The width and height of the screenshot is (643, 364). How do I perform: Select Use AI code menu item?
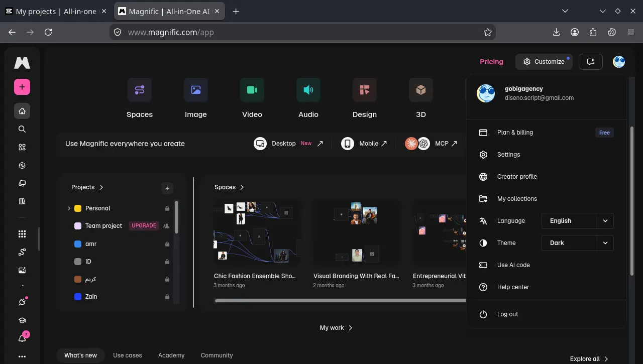point(546,265)
